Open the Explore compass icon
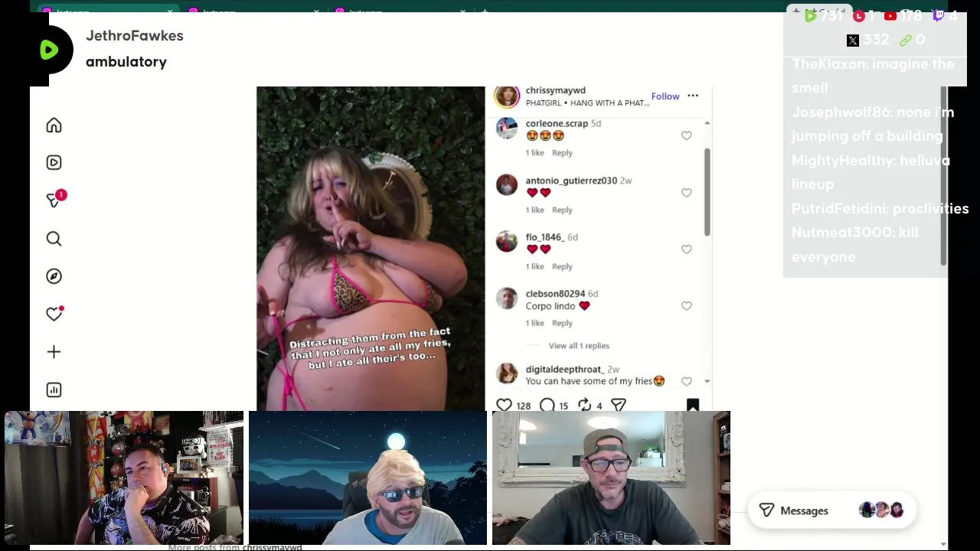980x551 pixels. coord(54,276)
